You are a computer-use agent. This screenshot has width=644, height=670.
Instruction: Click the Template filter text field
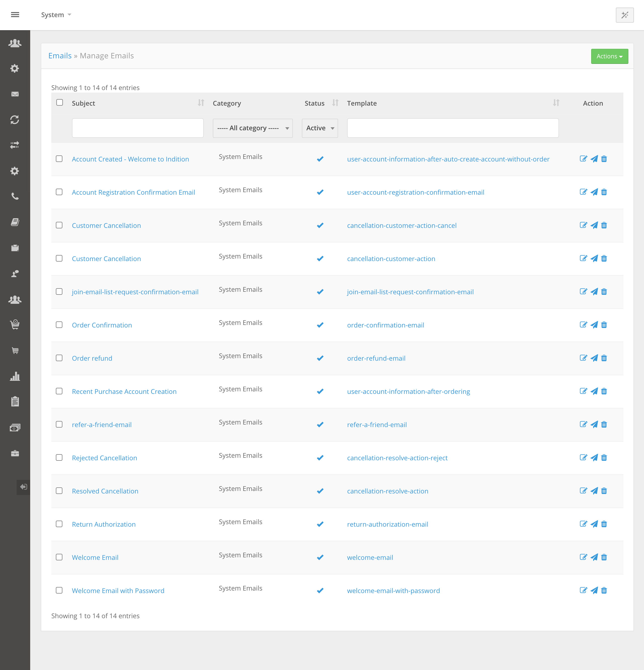453,128
